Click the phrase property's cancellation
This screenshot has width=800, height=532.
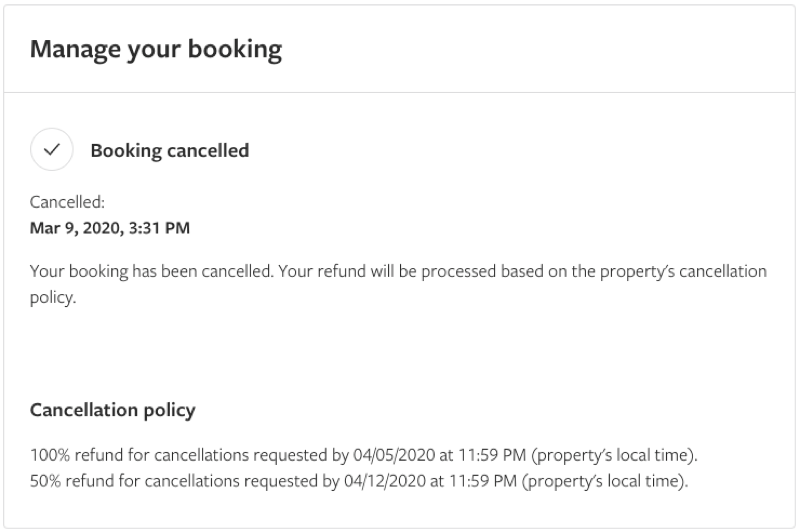(683, 271)
